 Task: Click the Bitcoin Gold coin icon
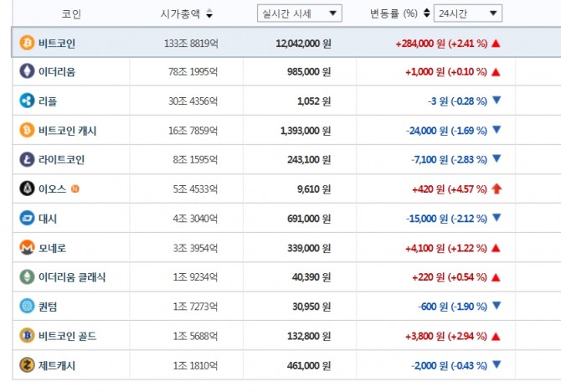click(x=27, y=336)
